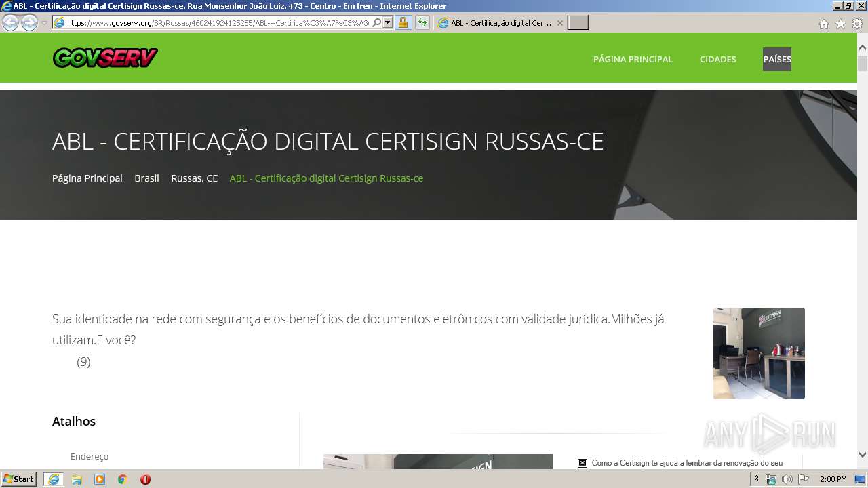
Task: Expand the address bar autocomplete dropdown
Action: [388, 23]
